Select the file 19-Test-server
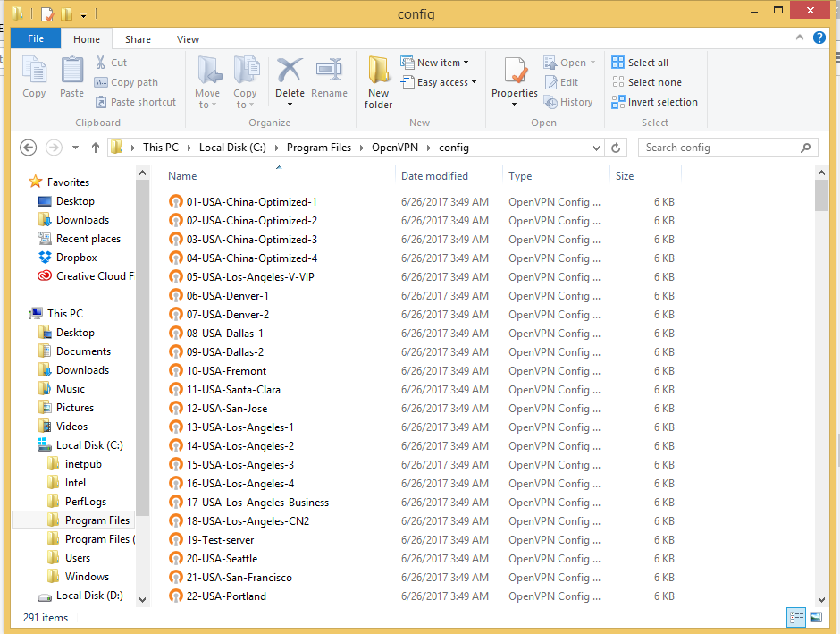This screenshot has width=840, height=634. point(220,540)
